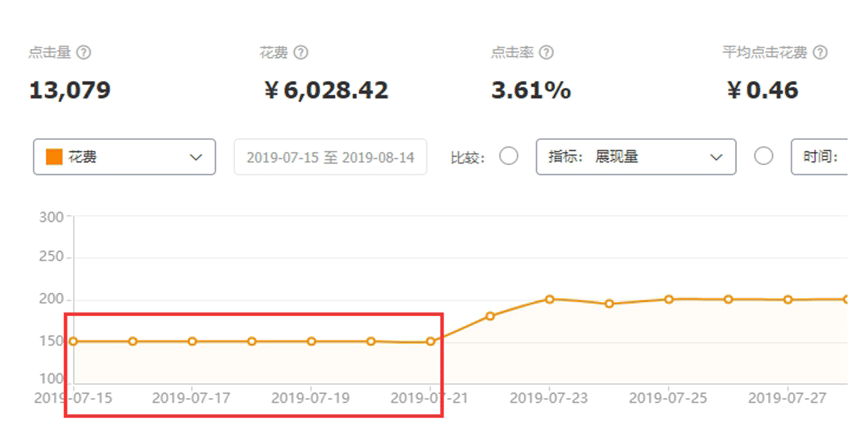Click the date range field 2019-07-15 至 2019-08-14

point(330,157)
